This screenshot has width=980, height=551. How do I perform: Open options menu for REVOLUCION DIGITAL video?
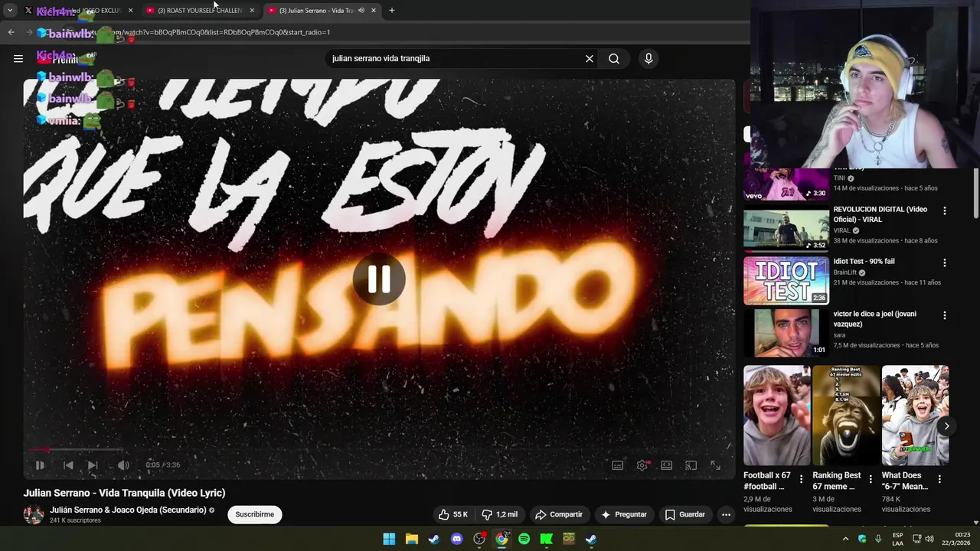click(944, 210)
